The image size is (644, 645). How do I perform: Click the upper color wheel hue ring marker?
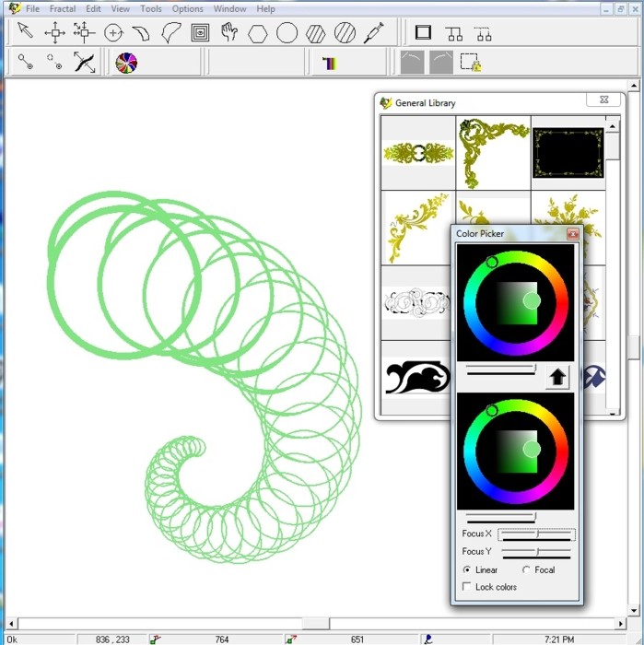(492, 262)
